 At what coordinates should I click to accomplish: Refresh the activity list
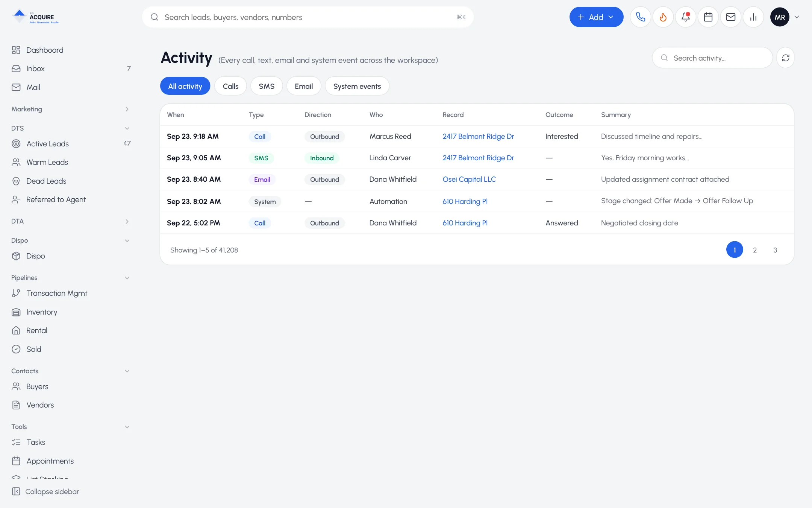pyautogui.click(x=785, y=58)
